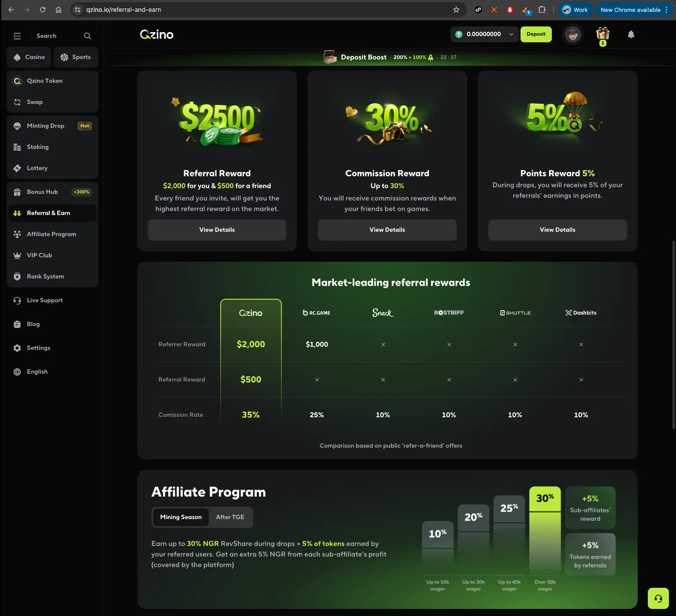The height and width of the screenshot is (616, 676).
Task: Click the Dashbits column logo
Action: pyautogui.click(x=581, y=313)
